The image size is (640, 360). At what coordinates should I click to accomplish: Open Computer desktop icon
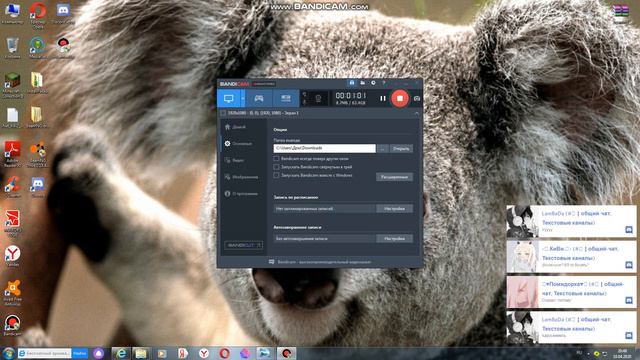pyautogui.click(x=12, y=13)
